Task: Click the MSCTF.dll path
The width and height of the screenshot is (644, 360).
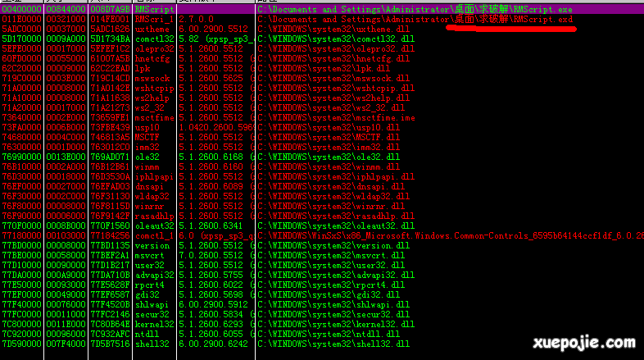Action: coord(329,137)
